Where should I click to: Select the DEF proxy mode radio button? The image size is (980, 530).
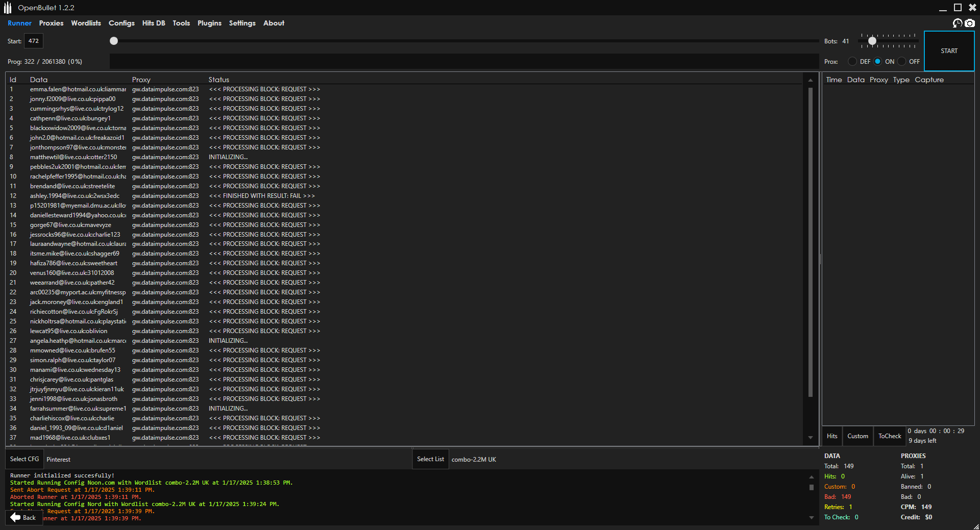coord(852,62)
